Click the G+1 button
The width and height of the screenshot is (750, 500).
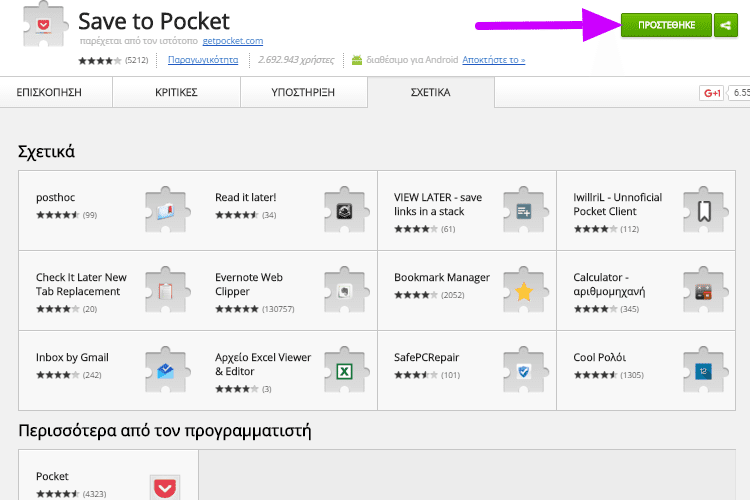point(711,93)
